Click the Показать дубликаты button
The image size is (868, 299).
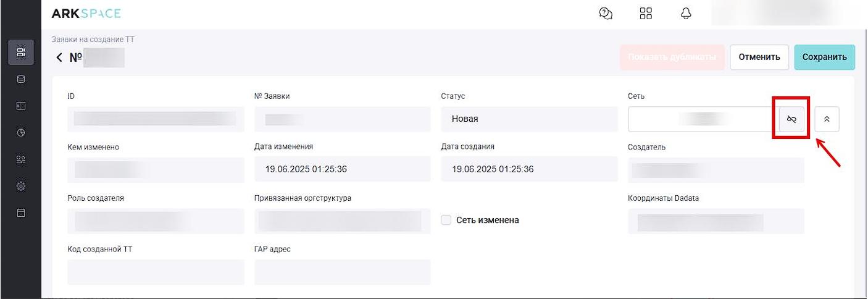(x=672, y=57)
